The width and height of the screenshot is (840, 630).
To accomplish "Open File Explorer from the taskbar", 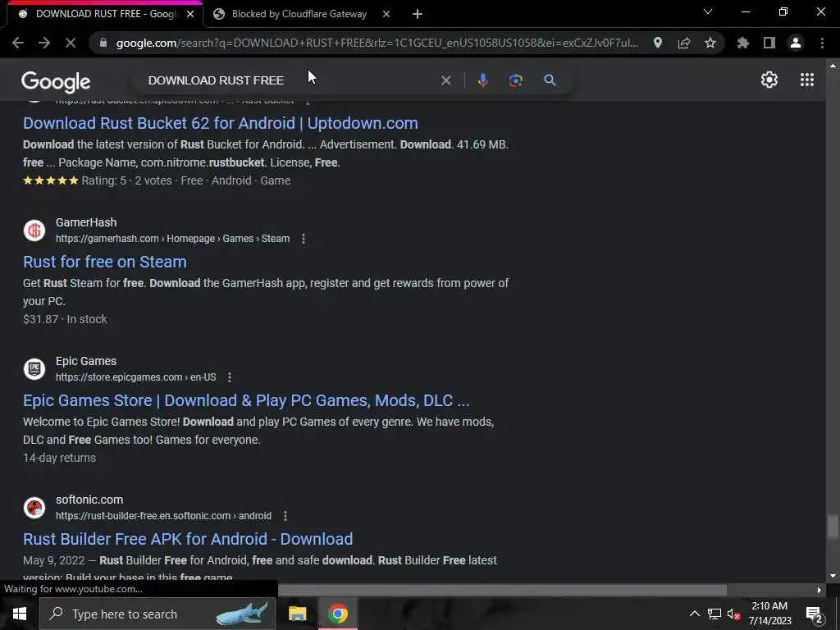I will [x=297, y=614].
